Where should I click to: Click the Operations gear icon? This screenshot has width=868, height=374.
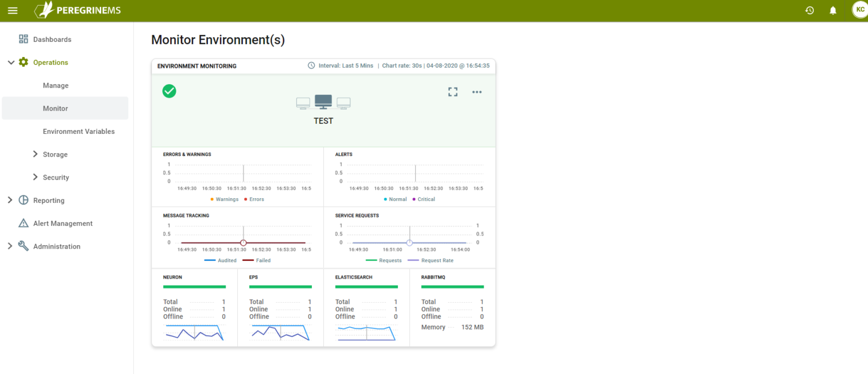[x=24, y=62]
